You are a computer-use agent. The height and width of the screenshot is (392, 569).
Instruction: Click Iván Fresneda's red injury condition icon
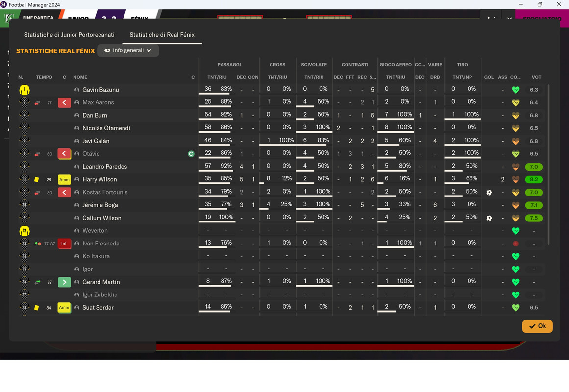pos(515,244)
